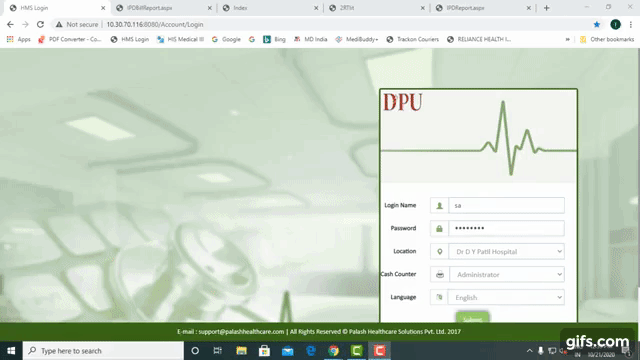Open Chrome from taskbar
Screen dimensions: 640x360
(x=333, y=351)
